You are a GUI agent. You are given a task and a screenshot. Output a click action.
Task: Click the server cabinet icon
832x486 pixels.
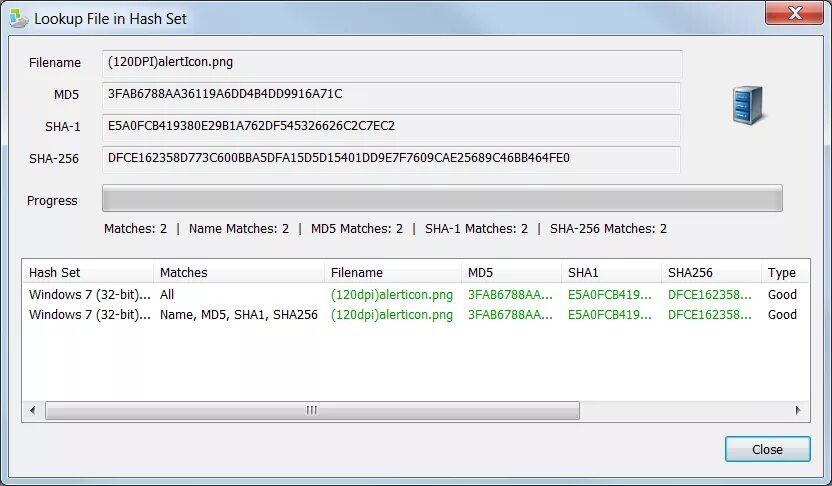(x=748, y=105)
